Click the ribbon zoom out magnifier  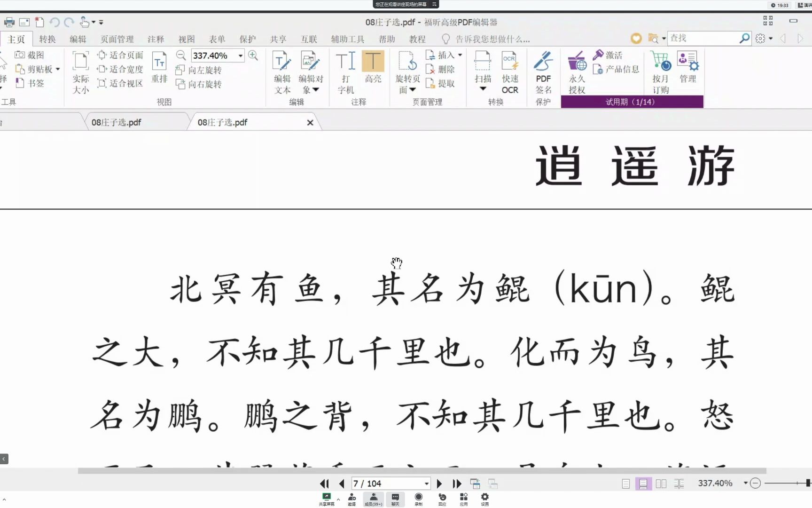[181, 55]
